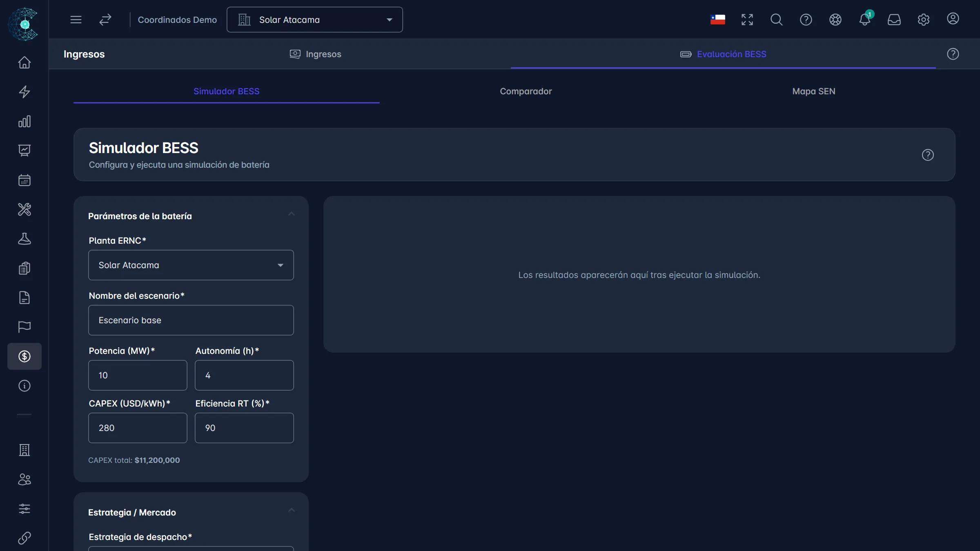Select the Simulador BESS sub-tab

tap(227, 91)
